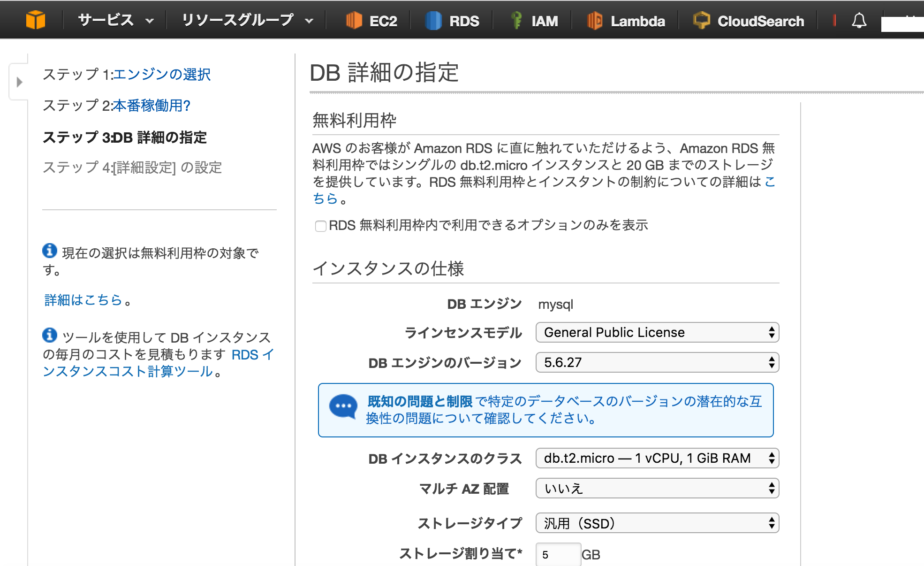Open the ラインセンスモデル dropdown
This screenshot has height=566, width=924.
tap(657, 332)
